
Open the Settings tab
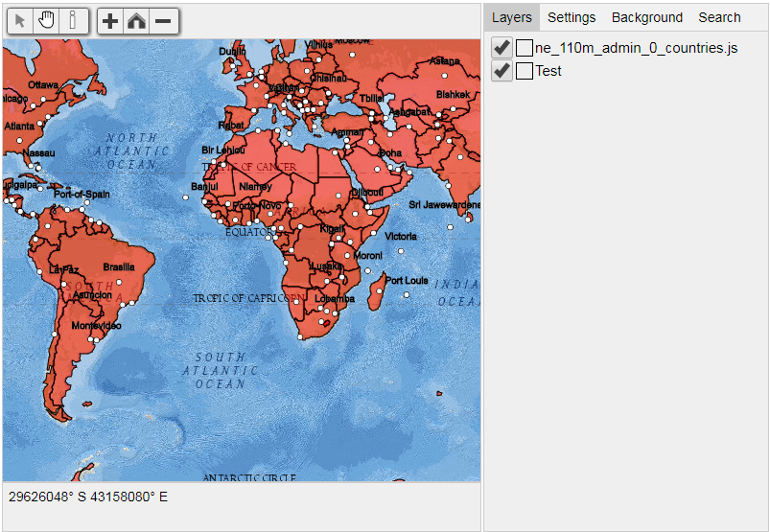click(x=572, y=17)
